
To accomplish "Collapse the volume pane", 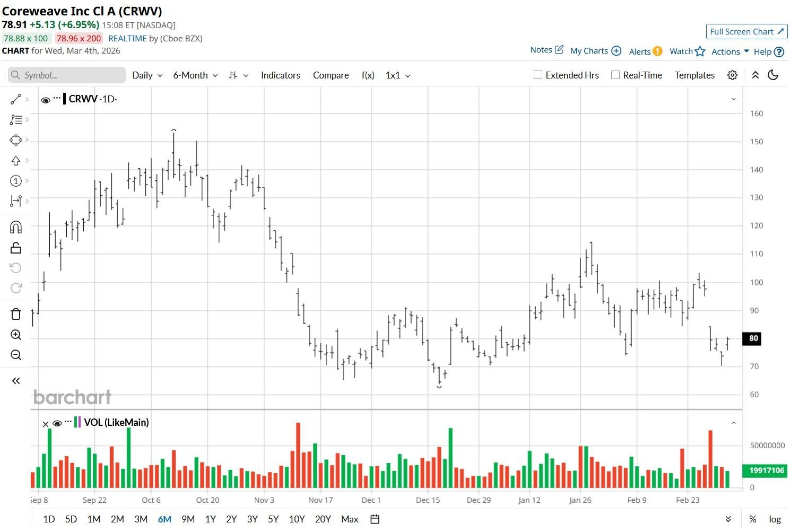I will [734, 423].
